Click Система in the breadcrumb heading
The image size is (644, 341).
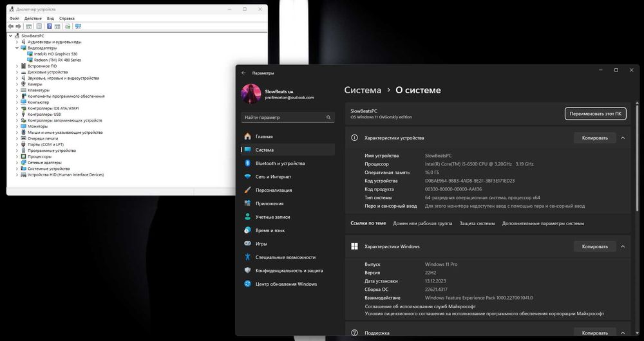point(362,90)
